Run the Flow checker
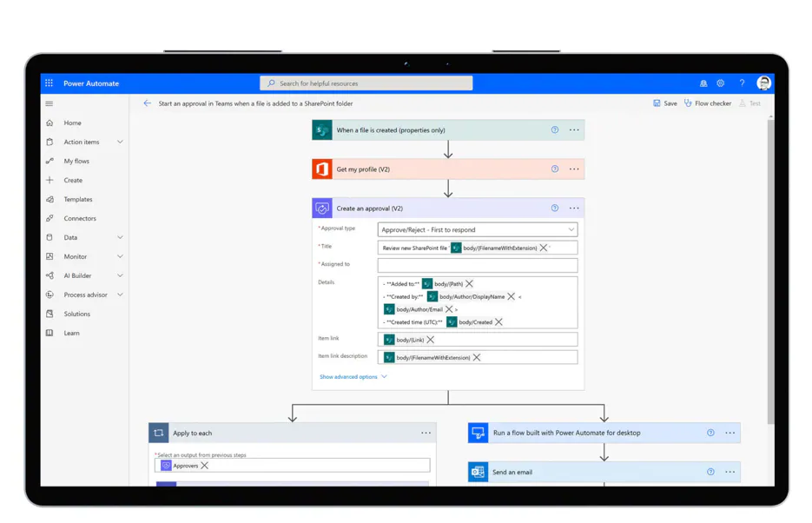 coord(707,103)
